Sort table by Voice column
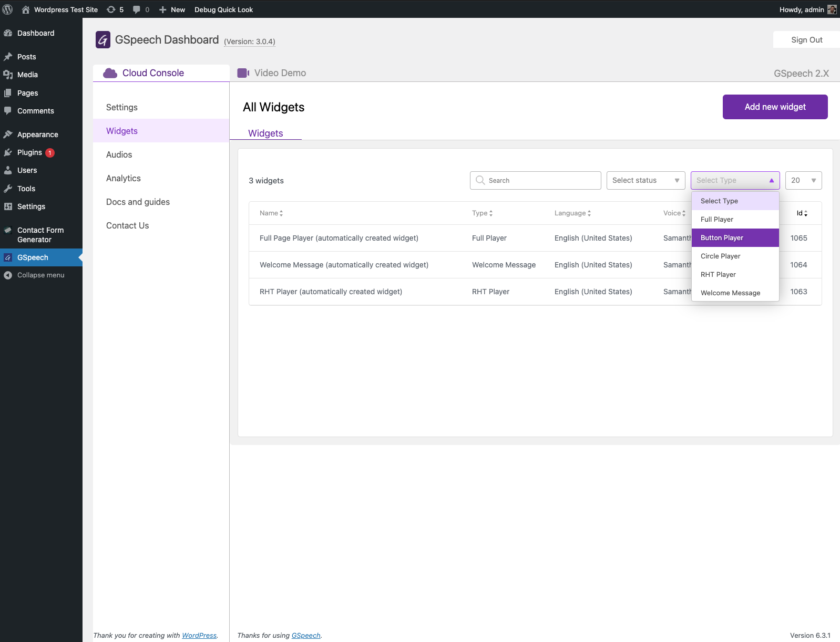Image resolution: width=840 pixels, height=642 pixels. 674,213
